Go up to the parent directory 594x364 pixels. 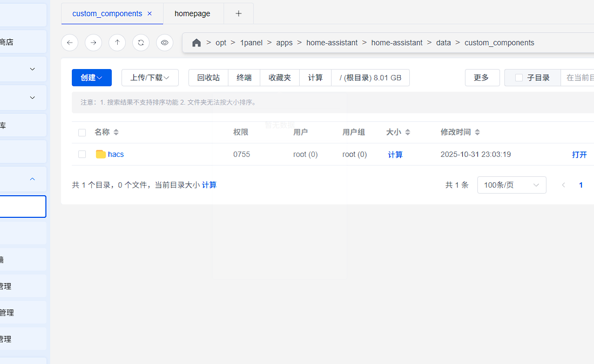pos(117,43)
